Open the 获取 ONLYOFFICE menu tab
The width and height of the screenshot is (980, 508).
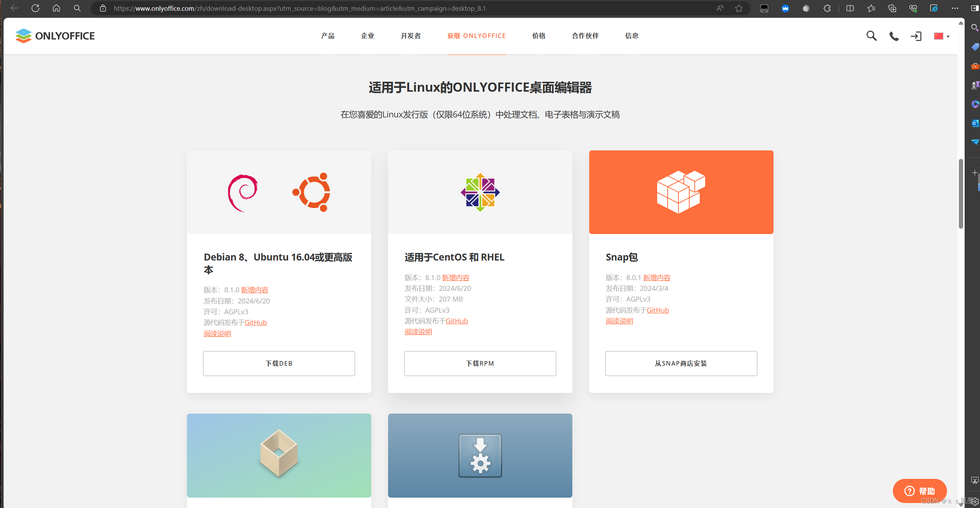(x=476, y=36)
